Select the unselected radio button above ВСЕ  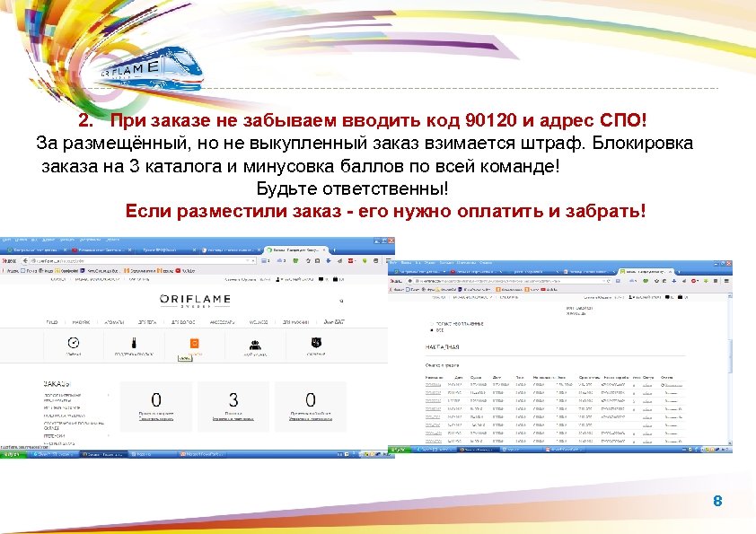(432, 324)
